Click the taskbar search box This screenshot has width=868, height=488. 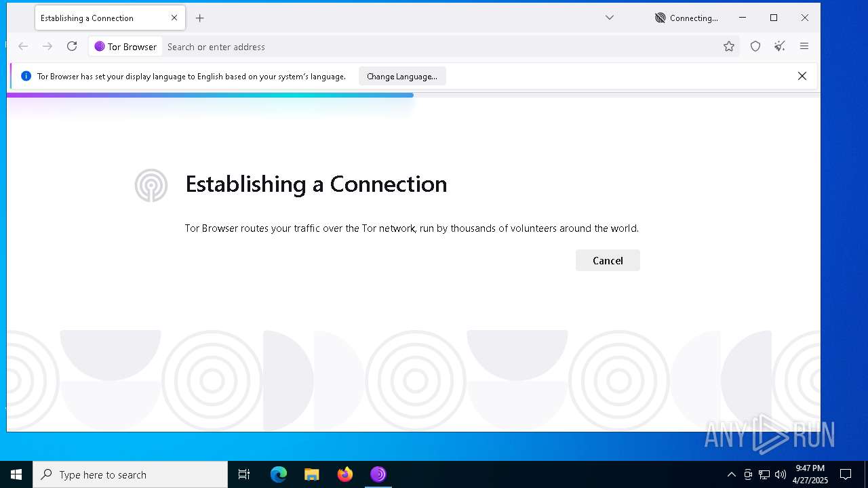[130, 474]
